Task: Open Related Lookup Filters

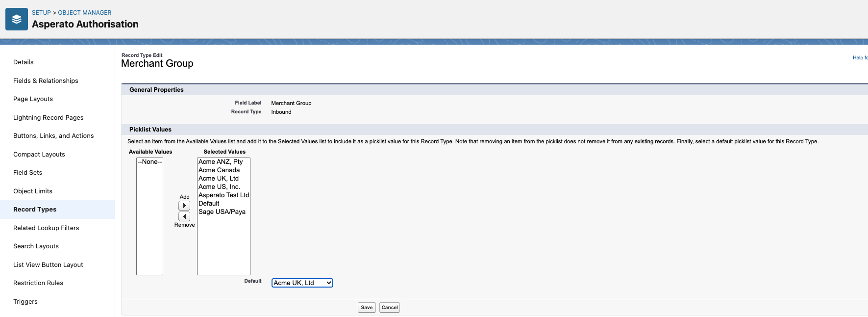Action: pos(46,228)
